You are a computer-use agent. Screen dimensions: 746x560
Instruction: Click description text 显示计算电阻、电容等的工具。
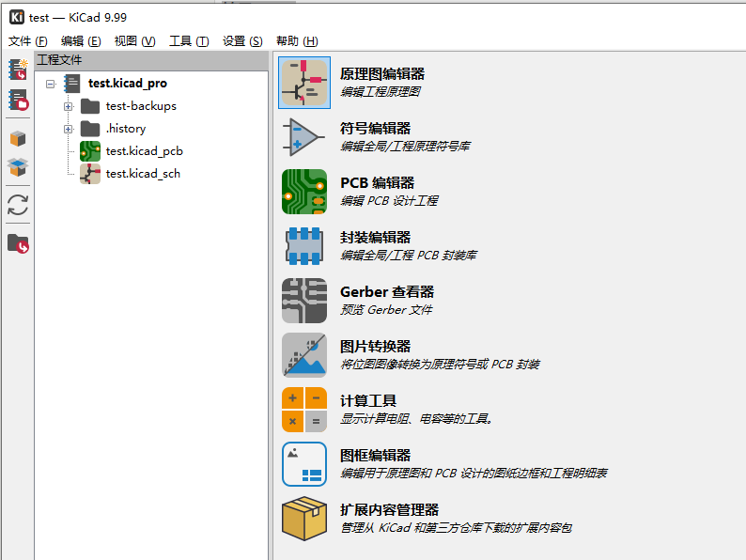tap(417, 419)
